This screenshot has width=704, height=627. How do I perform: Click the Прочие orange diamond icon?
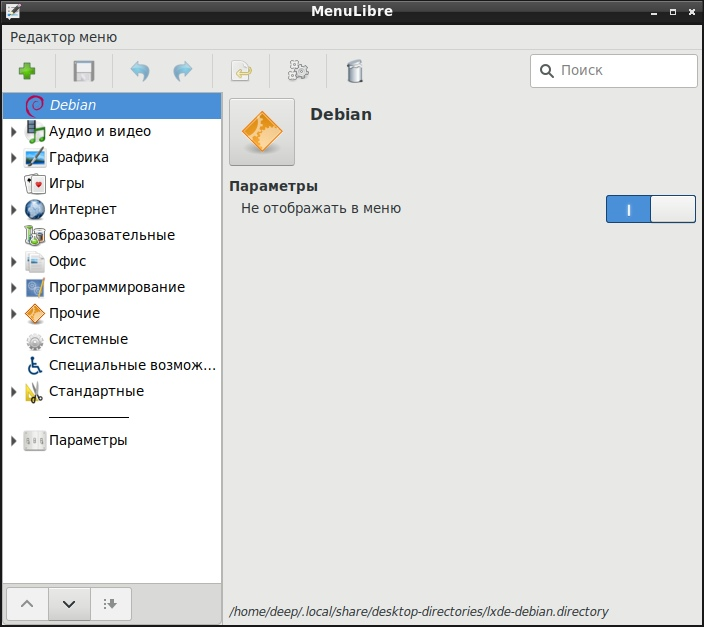(35, 314)
